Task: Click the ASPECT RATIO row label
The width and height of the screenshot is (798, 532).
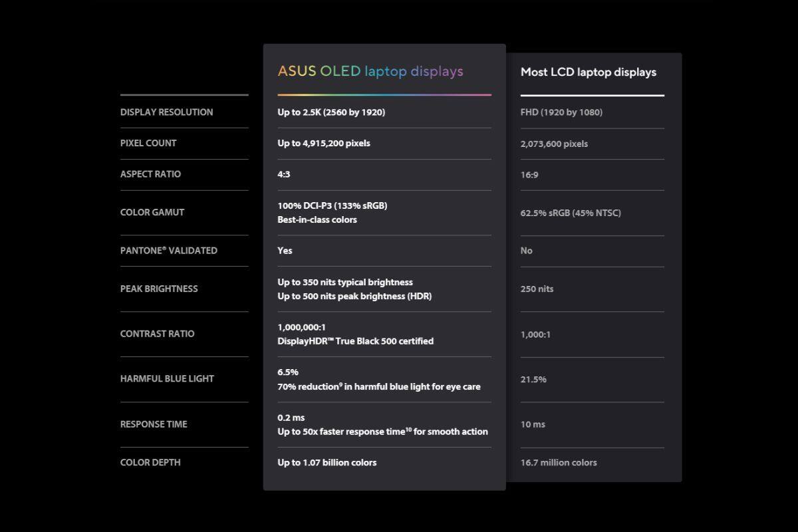Action: click(x=150, y=174)
